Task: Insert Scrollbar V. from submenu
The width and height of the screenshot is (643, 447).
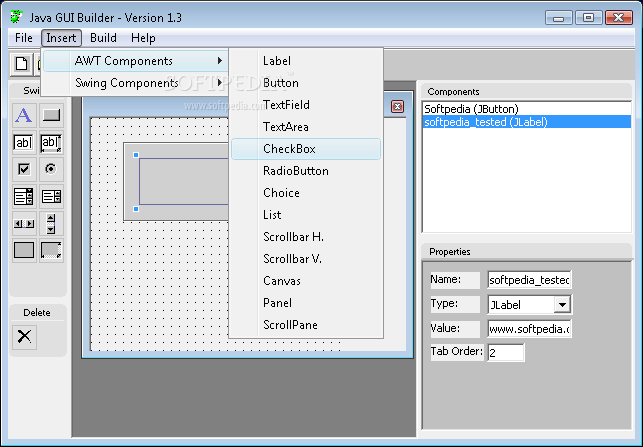Action: 306,259
